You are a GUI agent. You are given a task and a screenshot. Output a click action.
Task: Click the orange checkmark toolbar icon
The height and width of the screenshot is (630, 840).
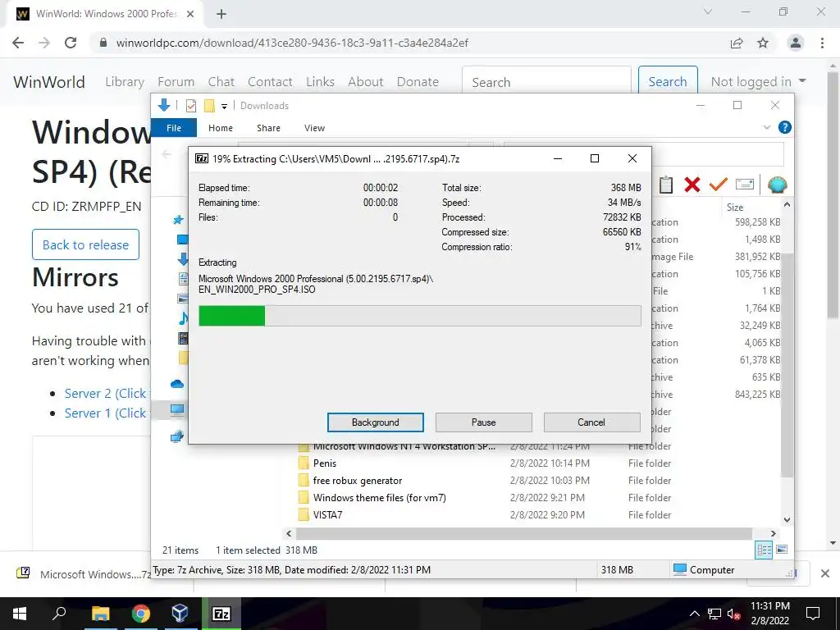coord(718,185)
